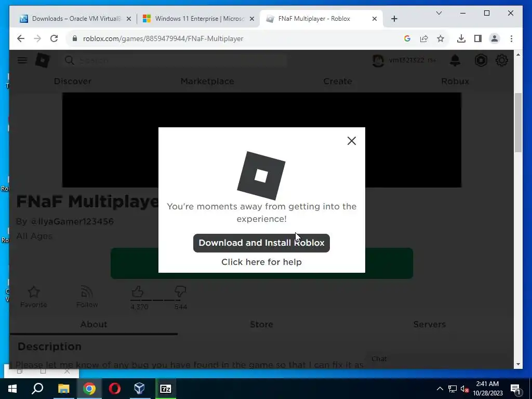Expand the Roblox Chat panel

pyautogui.click(x=437, y=359)
